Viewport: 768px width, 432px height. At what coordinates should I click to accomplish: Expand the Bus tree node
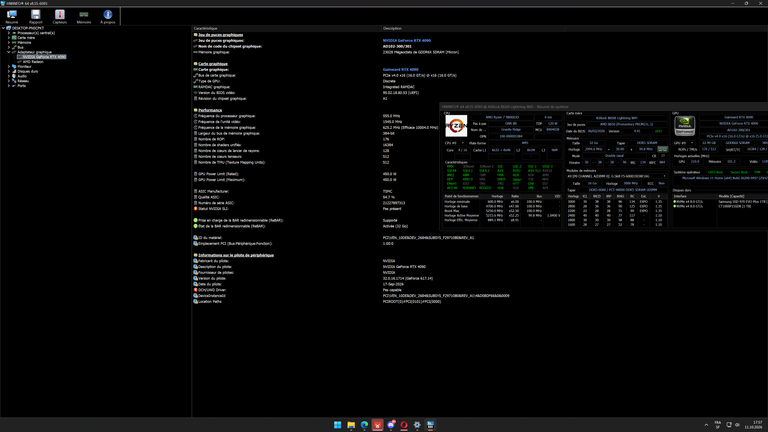[x=9, y=47]
